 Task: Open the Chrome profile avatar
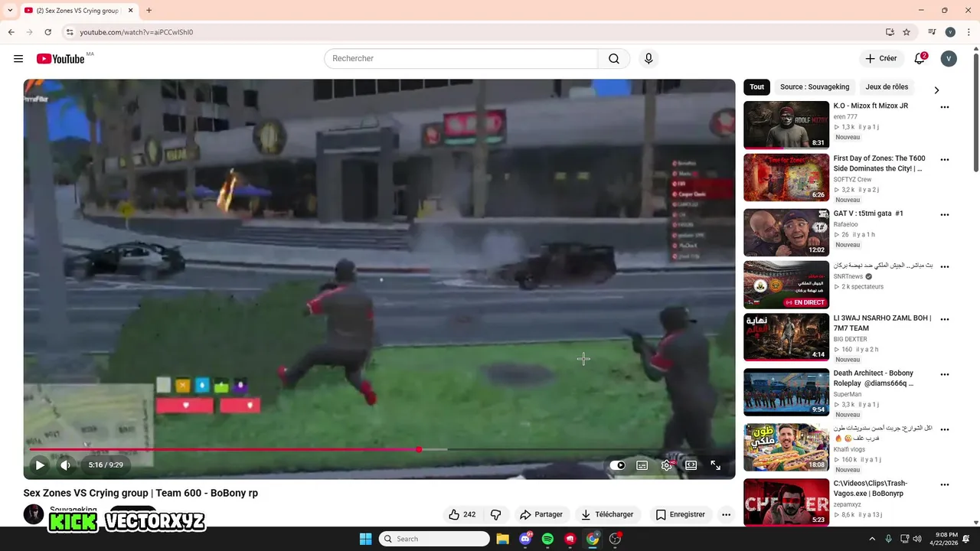point(950,32)
